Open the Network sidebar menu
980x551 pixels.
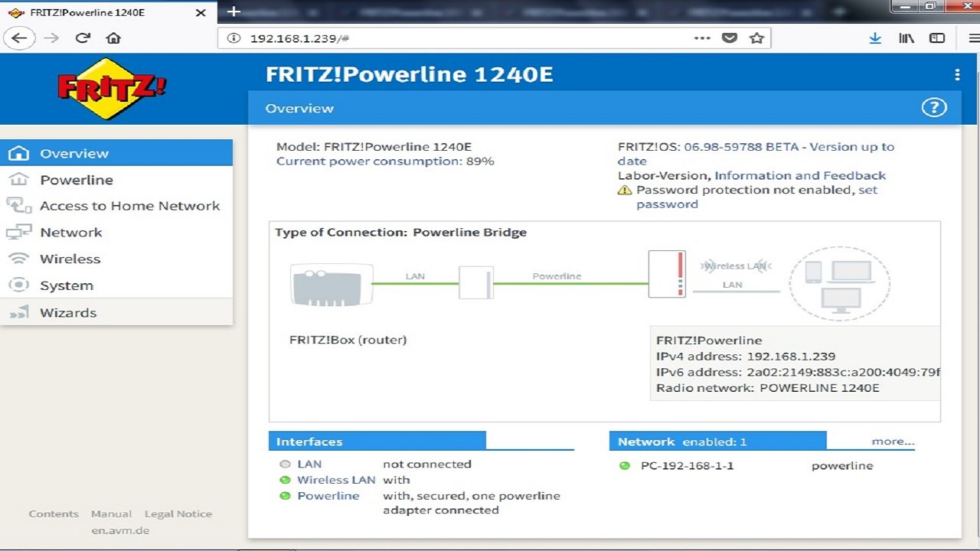[116, 233]
